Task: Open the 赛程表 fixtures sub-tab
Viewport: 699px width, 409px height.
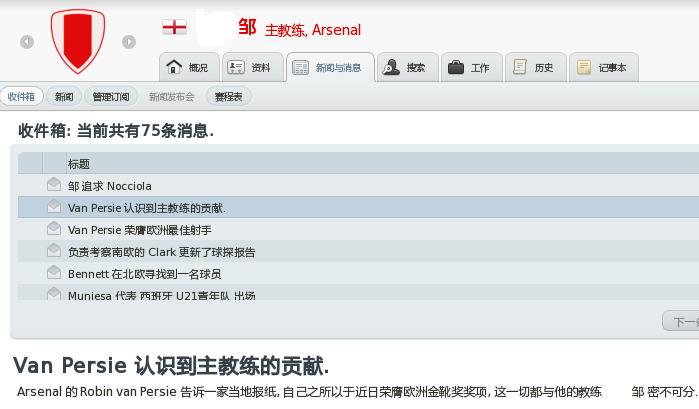Action: [x=229, y=96]
